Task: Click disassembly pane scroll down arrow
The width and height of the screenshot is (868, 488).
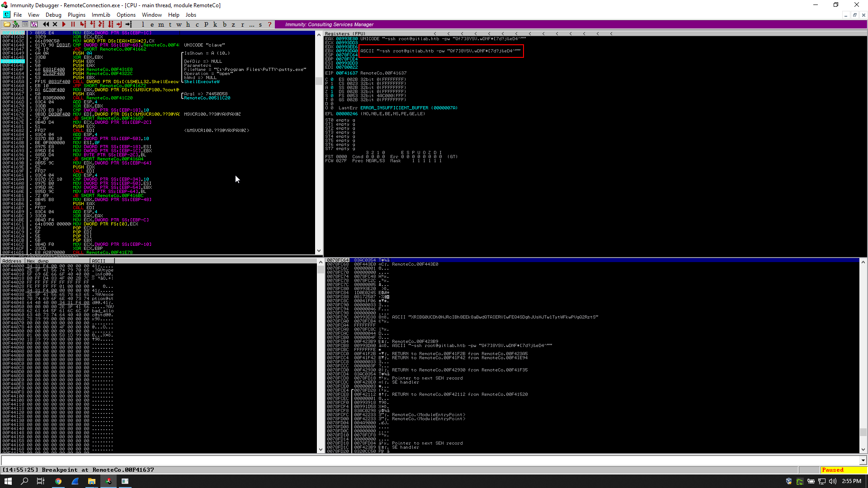Action: tap(319, 251)
